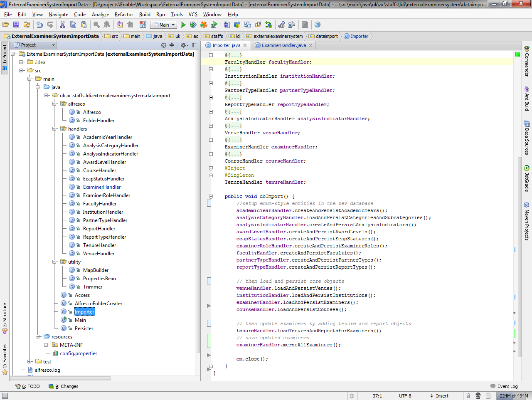Screen dimensions: 532x400
Task: Select the Undo icon in the toolbar
Action: (39, 24)
